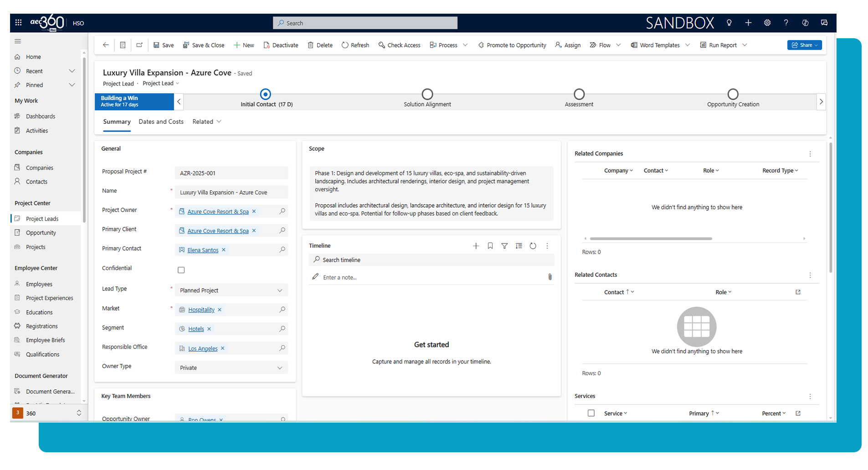
Task: Open the app launcher waffle icon
Action: (x=18, y=22)
